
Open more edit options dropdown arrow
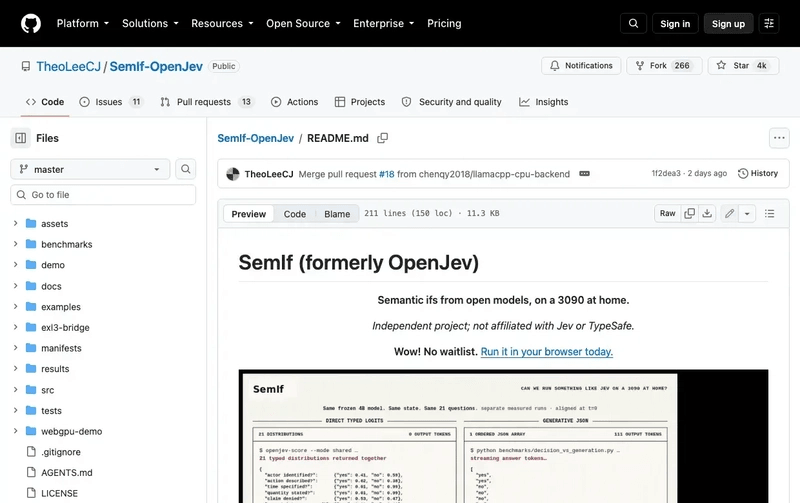pos(747,214)
